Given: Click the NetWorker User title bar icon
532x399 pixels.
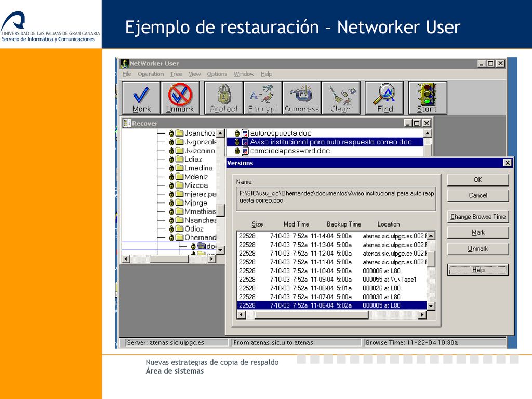Looking at the screenshot, I should click(x=125, y=63).
